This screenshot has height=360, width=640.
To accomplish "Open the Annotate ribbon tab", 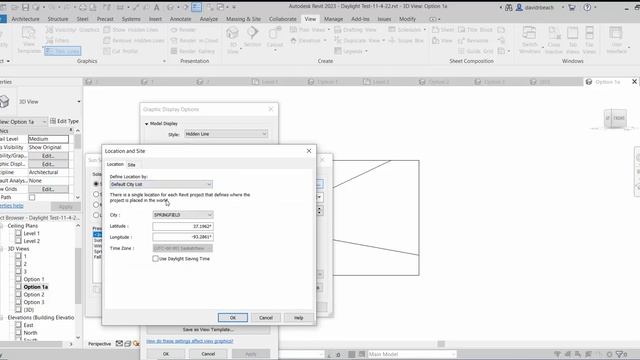I will pos(180,19).
